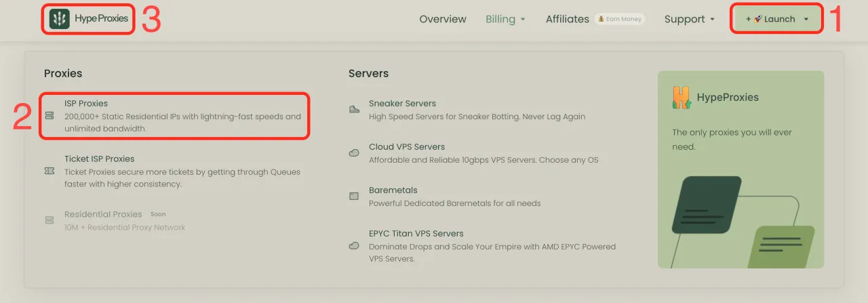Click the HypeProxies logo icon in header
This screenshot has width=868, height=303.
[x=60, y=19]
